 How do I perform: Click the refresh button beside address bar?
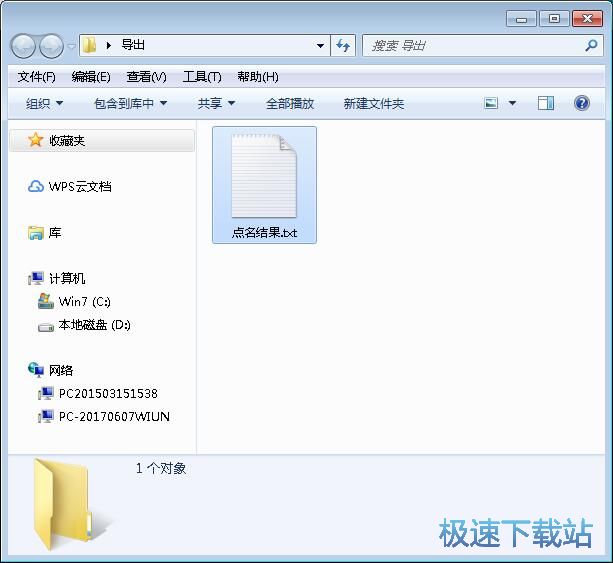pos(343,46)
